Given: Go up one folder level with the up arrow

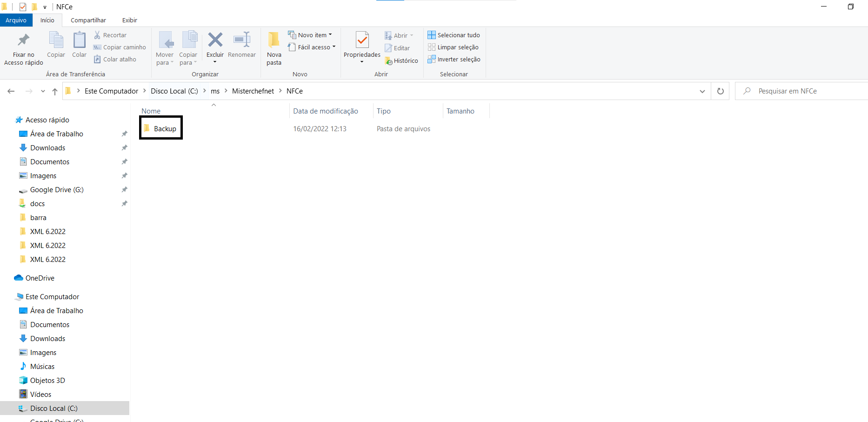Looking at the screenshot, I should 55,91.
